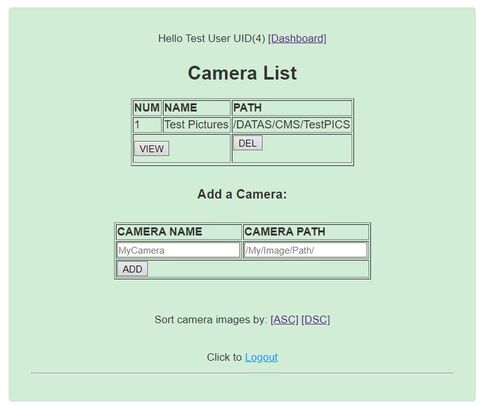This screenshot has height=409, width=480.
Task: Select camera number 1 cell
Action: (147, 125)
